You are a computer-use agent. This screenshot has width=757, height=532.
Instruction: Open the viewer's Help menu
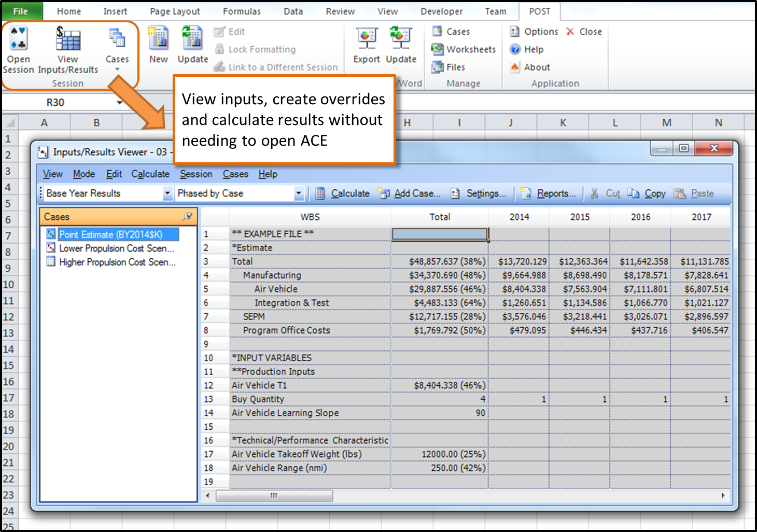(268, 174)
